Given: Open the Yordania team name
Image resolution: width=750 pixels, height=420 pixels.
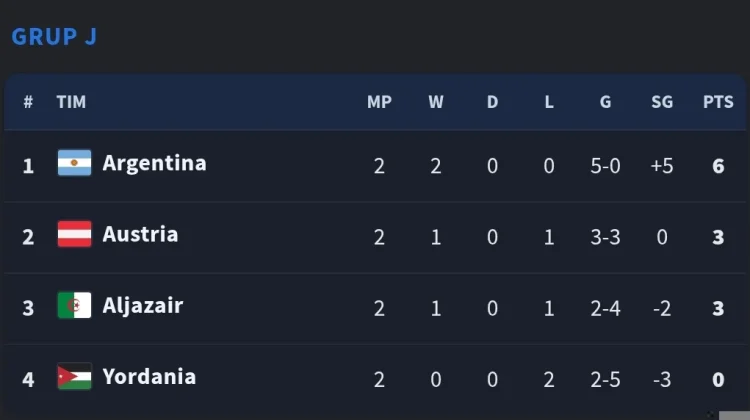Looking at the screenshot, I should (149, 376).
